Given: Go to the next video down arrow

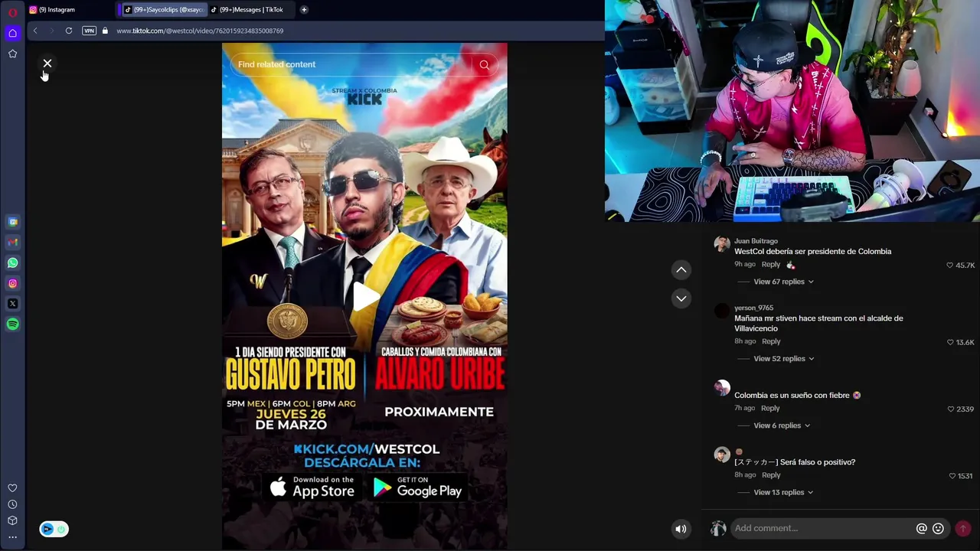Looking at the screenshot, I should (681, 298).
